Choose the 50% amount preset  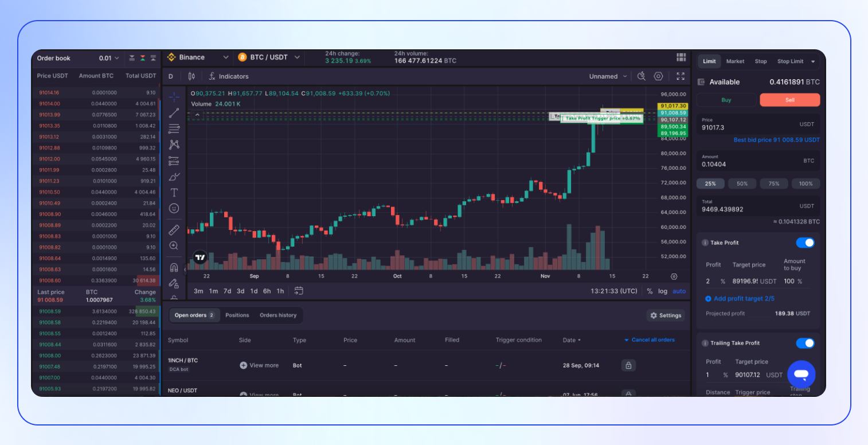click(742, 184)
